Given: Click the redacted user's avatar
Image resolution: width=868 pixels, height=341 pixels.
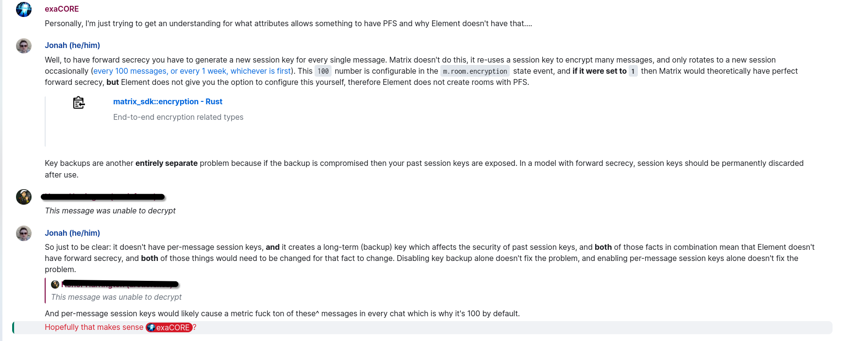Looking at the screenshot, I should [x=24, y=197].
